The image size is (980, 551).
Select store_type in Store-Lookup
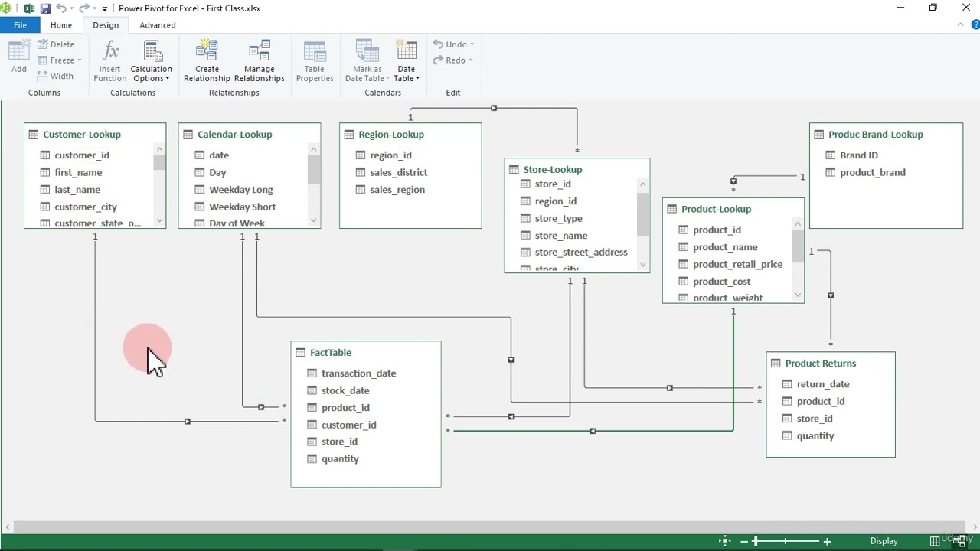click(558, 218)
